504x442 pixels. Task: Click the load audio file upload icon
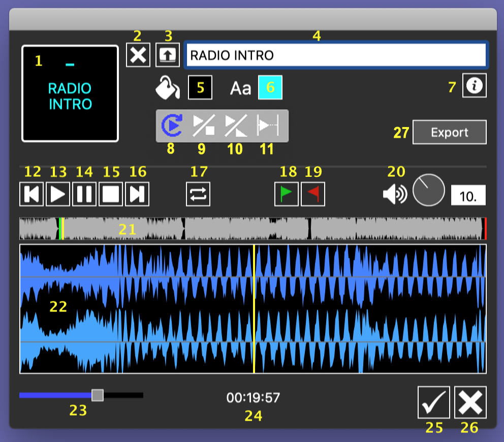(x=168, y=55)
